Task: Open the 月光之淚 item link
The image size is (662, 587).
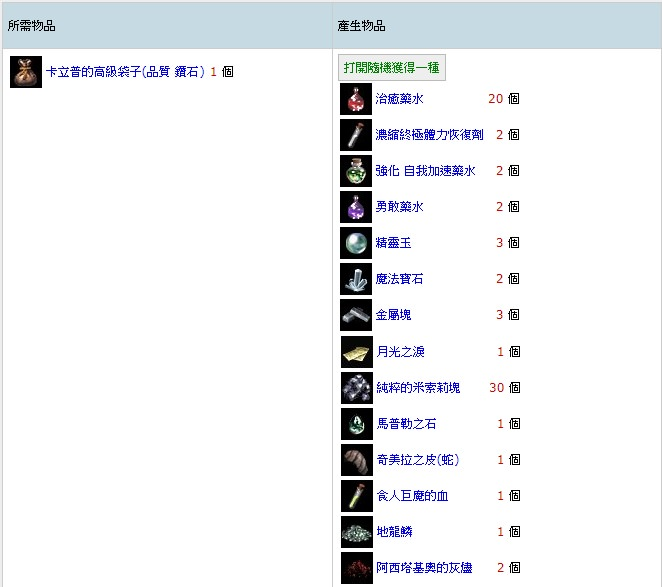Action: tap(400, 351)
